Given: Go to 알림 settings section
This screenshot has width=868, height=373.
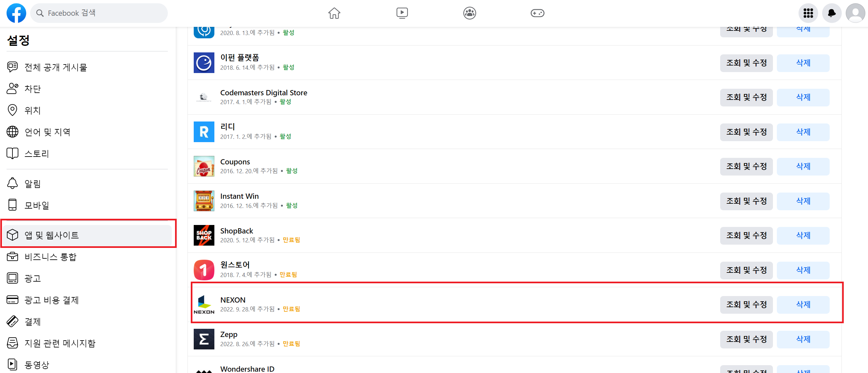Looking at the screenshot, I should (x=32, y=183).
